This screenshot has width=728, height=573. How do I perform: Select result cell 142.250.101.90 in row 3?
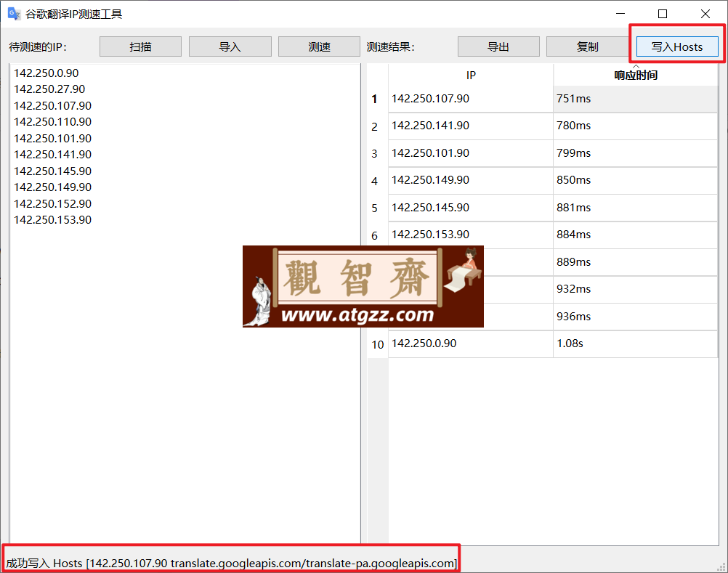(471, 153)
